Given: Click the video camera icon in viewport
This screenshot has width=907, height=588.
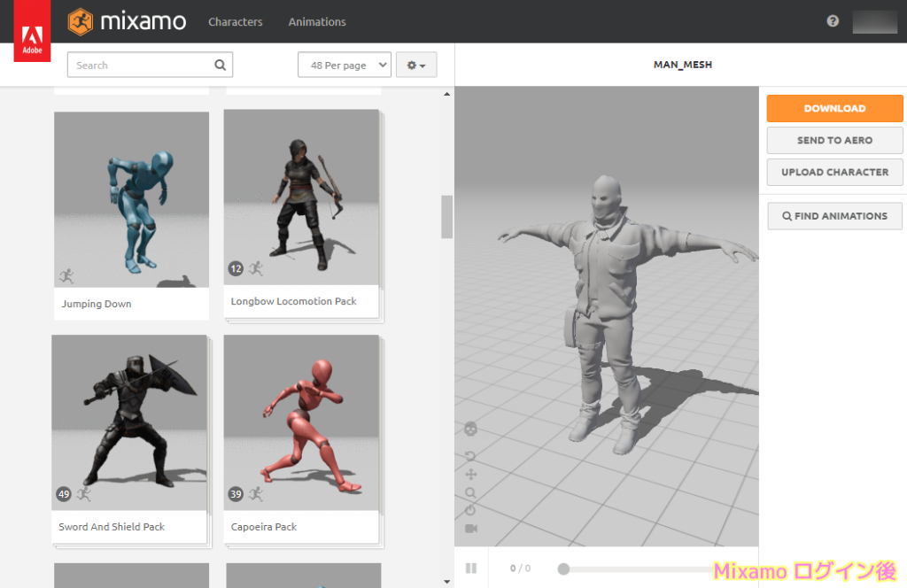Looking at the screenshot, I should click(470, 528).
